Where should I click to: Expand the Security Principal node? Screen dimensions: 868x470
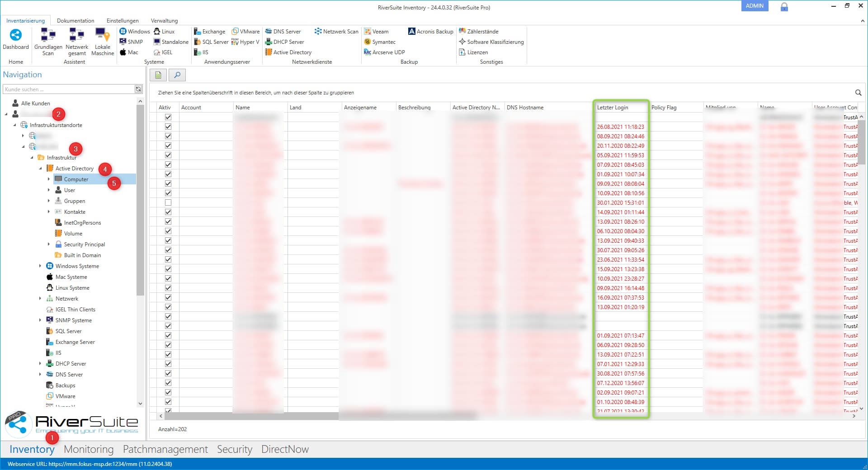(49, 244)
